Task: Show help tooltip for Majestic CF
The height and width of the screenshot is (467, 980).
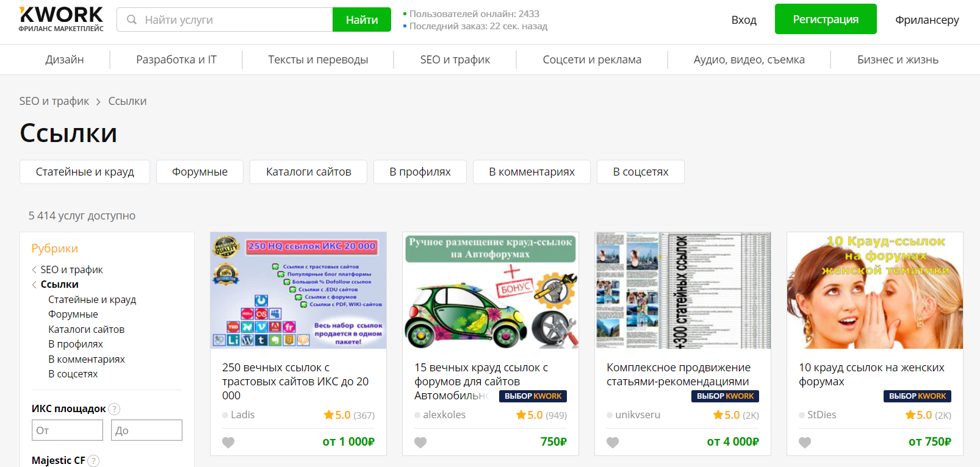Action: pos(93,461)
